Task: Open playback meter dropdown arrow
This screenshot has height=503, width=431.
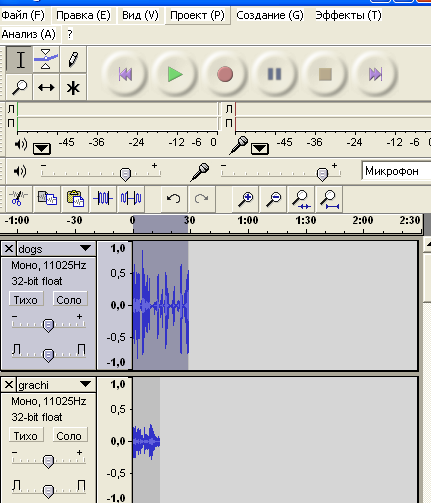Action: tap(42, 148)
